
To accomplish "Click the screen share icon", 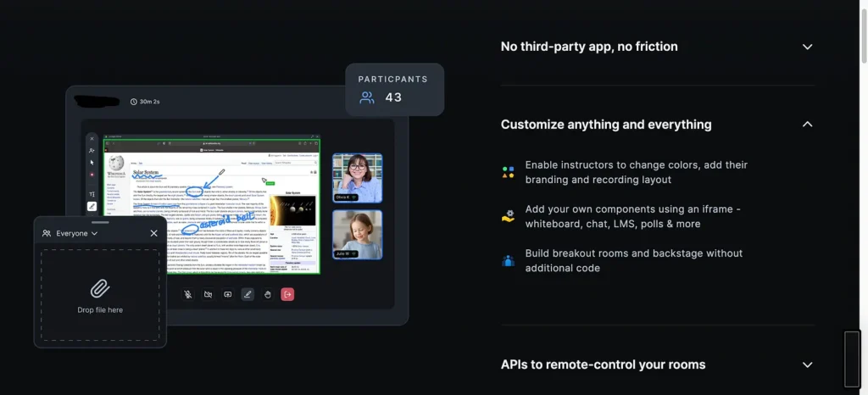I will [x=227, y=294].
